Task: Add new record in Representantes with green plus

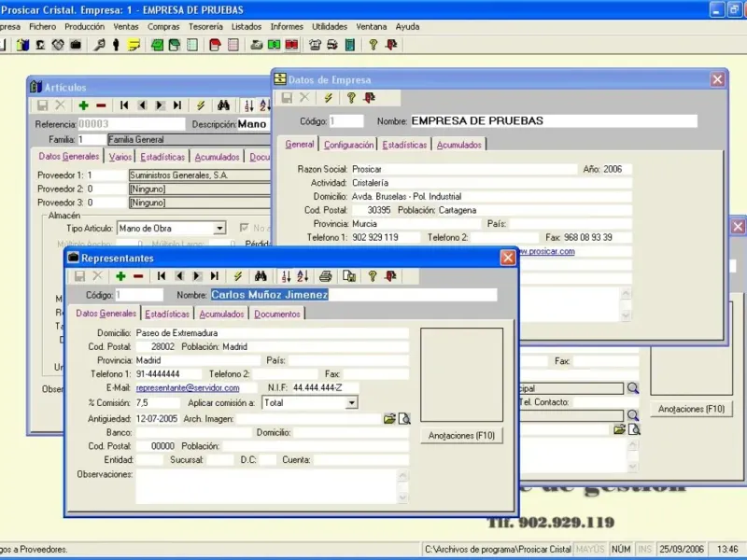Action: [x=120, y=276]
